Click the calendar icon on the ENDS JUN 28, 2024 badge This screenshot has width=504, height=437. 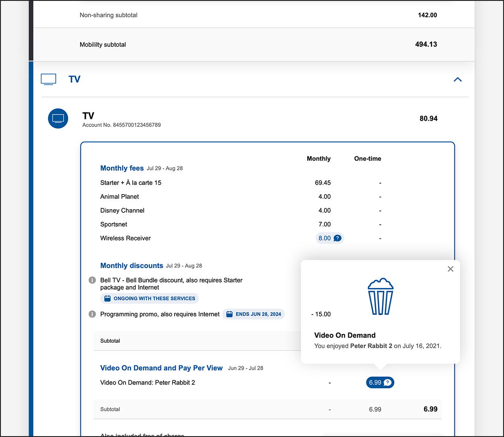[229, 314]
